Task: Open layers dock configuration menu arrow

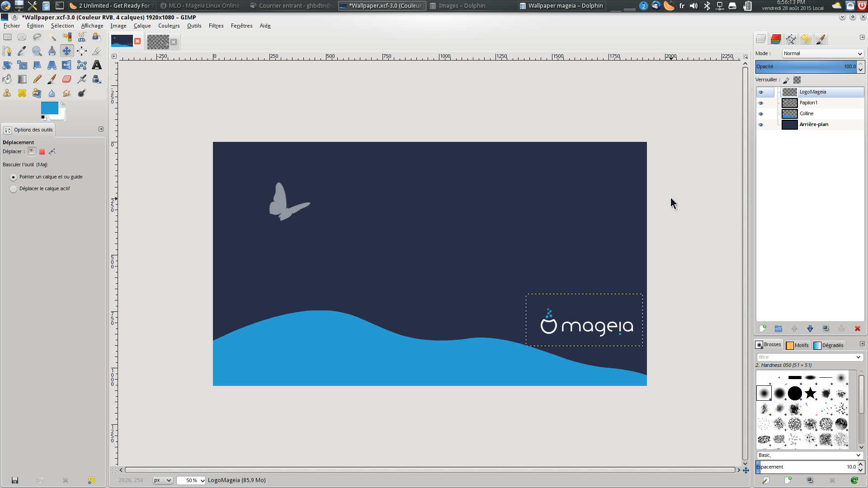Action: point(862,38)
